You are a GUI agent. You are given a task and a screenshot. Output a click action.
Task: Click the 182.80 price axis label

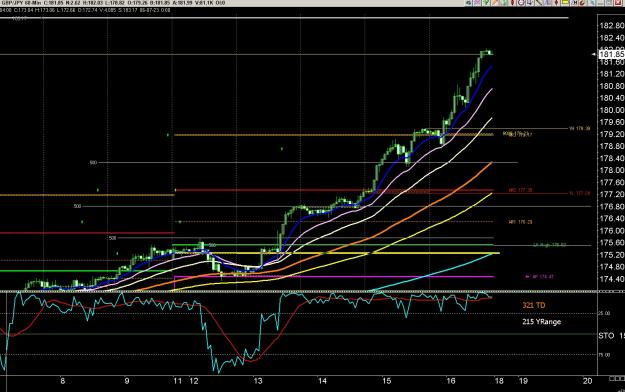pyautogui.click(x=612, y=26)
